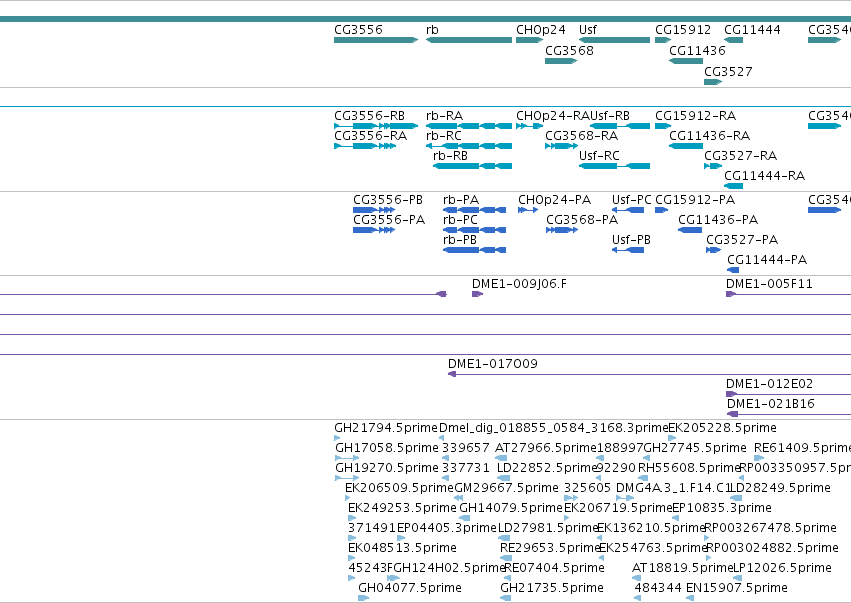The width and height of the screenshot is (851, 603).
Task: Select the EK048513.5prime EST label
Action: pos(402,548)
